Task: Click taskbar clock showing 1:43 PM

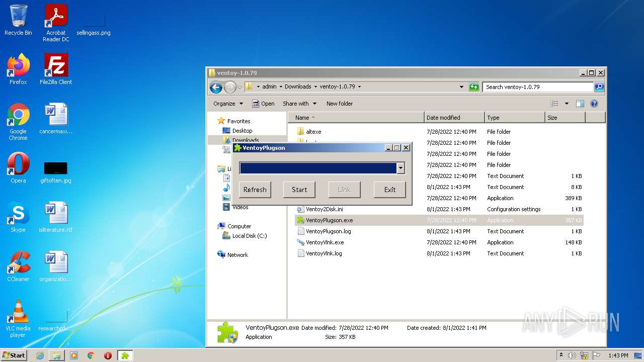Action: [x=618, y=355]
